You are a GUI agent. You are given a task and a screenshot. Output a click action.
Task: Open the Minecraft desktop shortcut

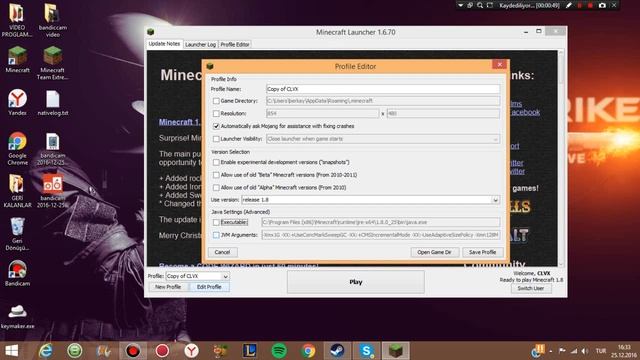[18, 60]
